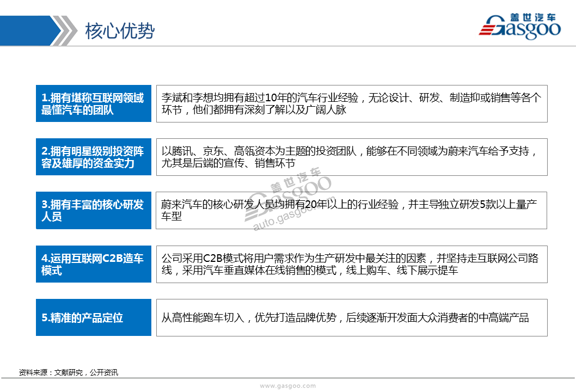Select the blue label 4.运用互联网C2B造车模式

point(94,264)
